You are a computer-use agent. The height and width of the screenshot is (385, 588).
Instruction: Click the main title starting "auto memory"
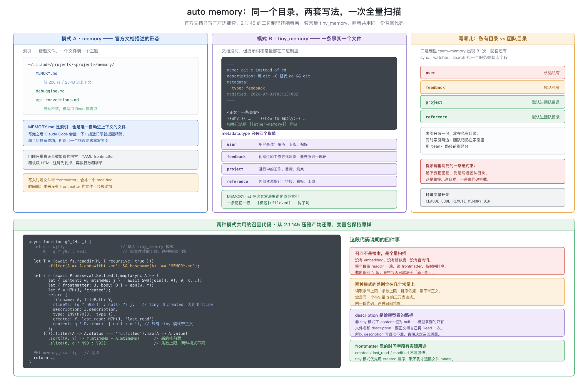pos(294,12)
